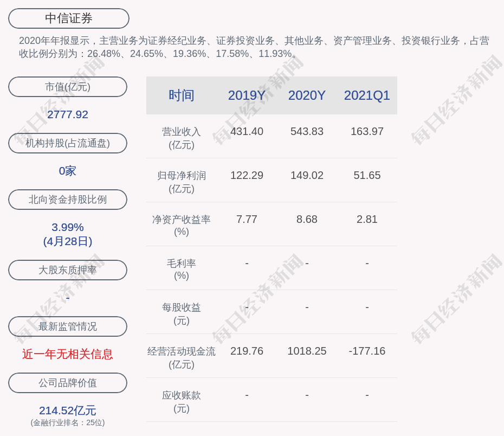Viewport: 504px width, 436px height.
Task: Select the 2021Q1 column header
Action: tap(367, 95)
